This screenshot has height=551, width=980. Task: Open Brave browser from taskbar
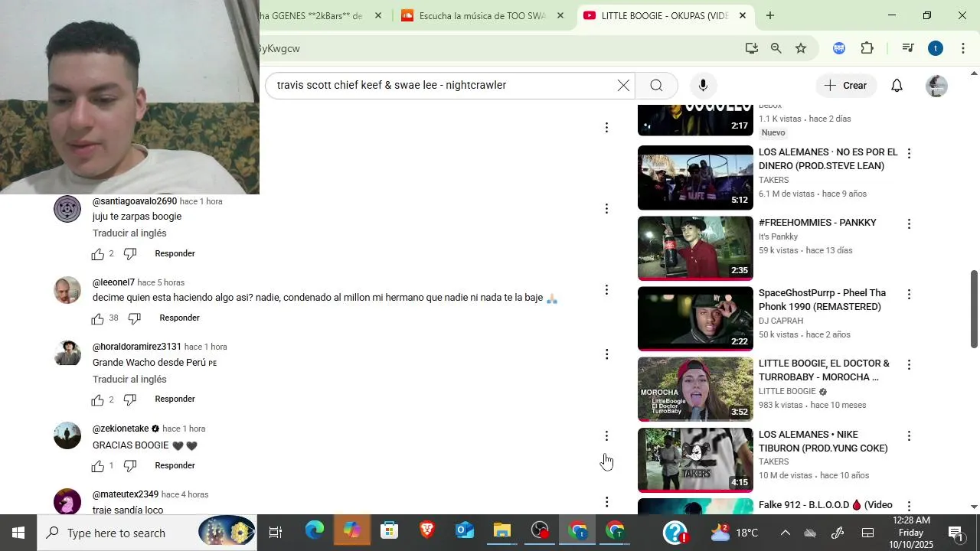pos(427,531)
